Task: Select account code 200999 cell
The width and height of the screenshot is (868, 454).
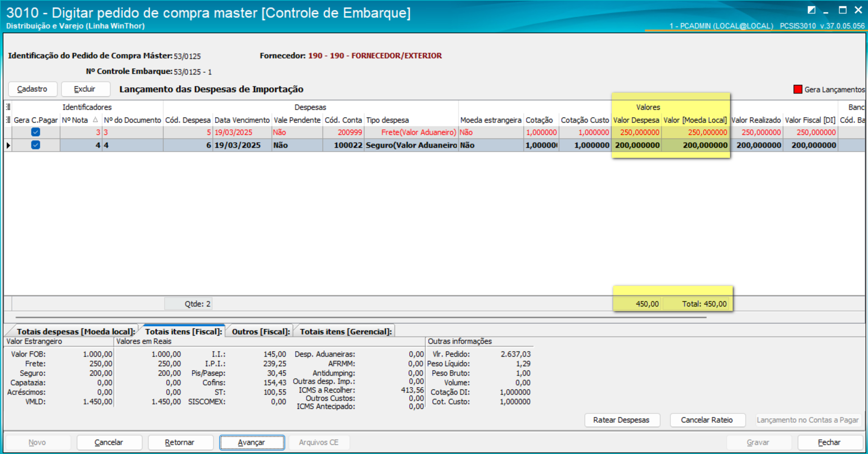Action: [x=343, y=132]
